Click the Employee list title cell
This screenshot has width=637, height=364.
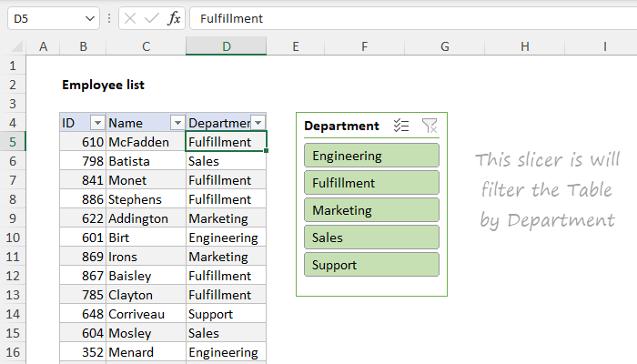tap(103, 85)
